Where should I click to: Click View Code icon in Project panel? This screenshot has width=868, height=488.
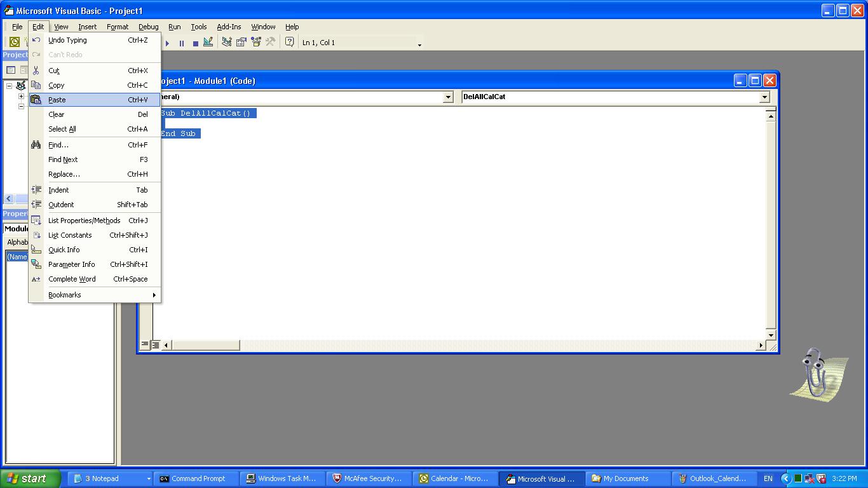pyautogui.click(x=11, y=70)
